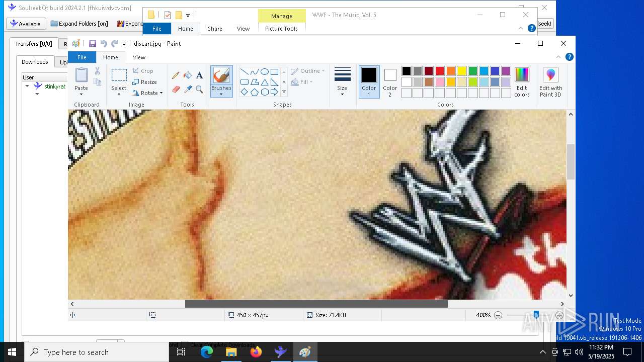Viewport: 644px width, 362px height.
Task: Open Firefox from the taskbar
Action: click(x=256, y=352)
